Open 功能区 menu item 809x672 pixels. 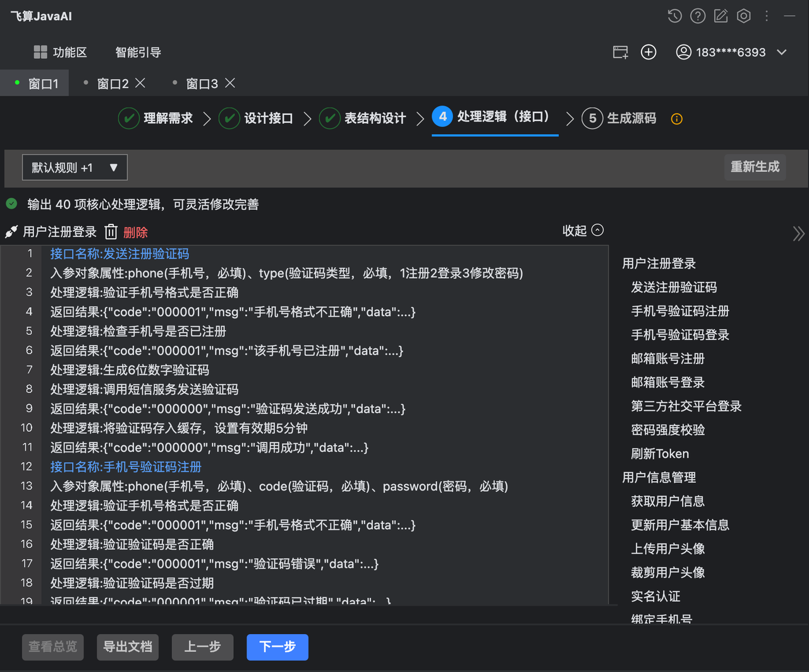click(x=70, y=52)
